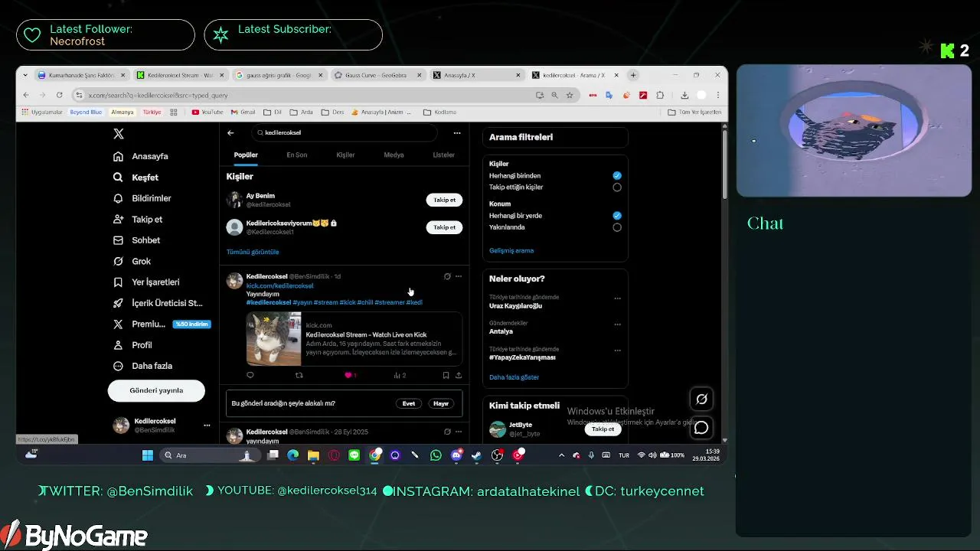Open more menu for Antalya trend

(x=617, y=324)
